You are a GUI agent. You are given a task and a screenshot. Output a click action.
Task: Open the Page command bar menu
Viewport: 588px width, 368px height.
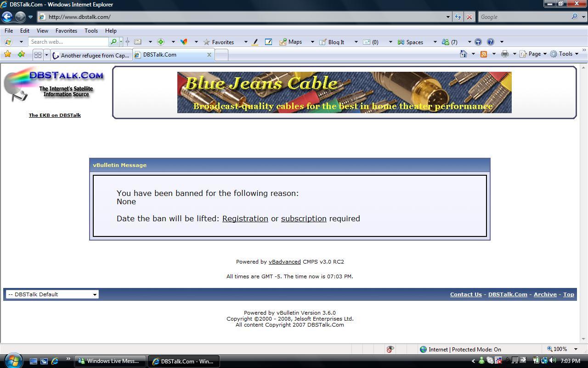pyautogui.click(x=533, y=54)
